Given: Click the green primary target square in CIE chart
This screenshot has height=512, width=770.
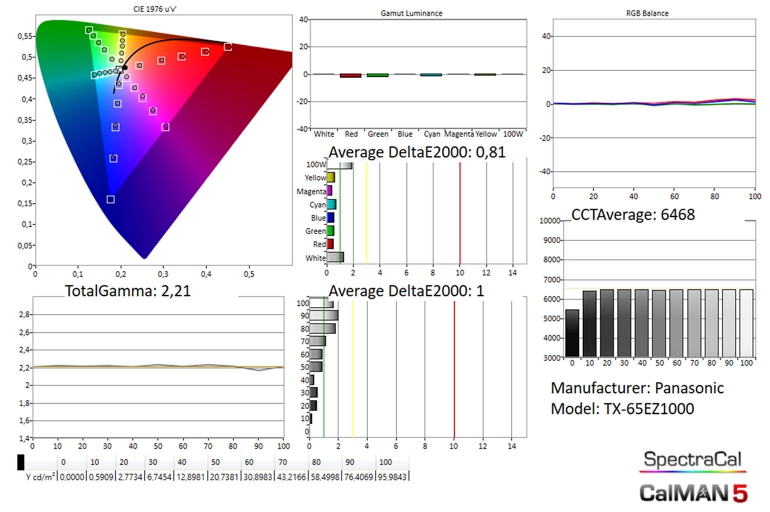Looking at the screenshot, I should pos(89,30).
